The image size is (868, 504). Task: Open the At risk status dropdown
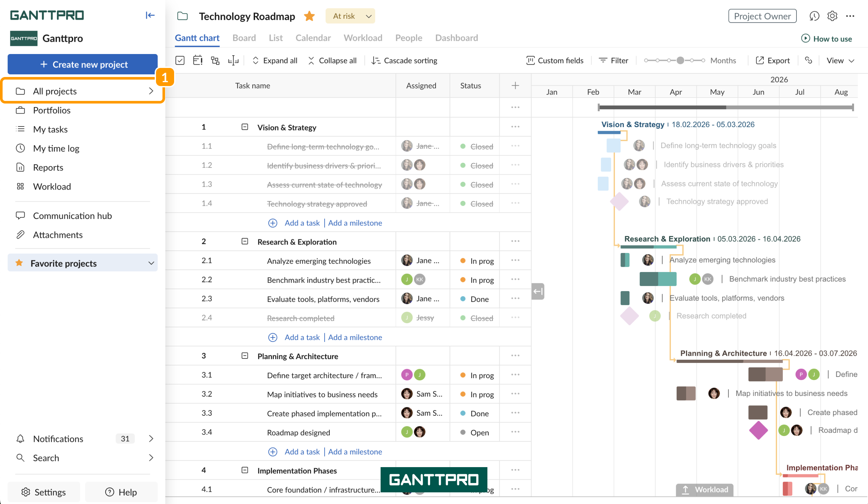pos(350,16)
